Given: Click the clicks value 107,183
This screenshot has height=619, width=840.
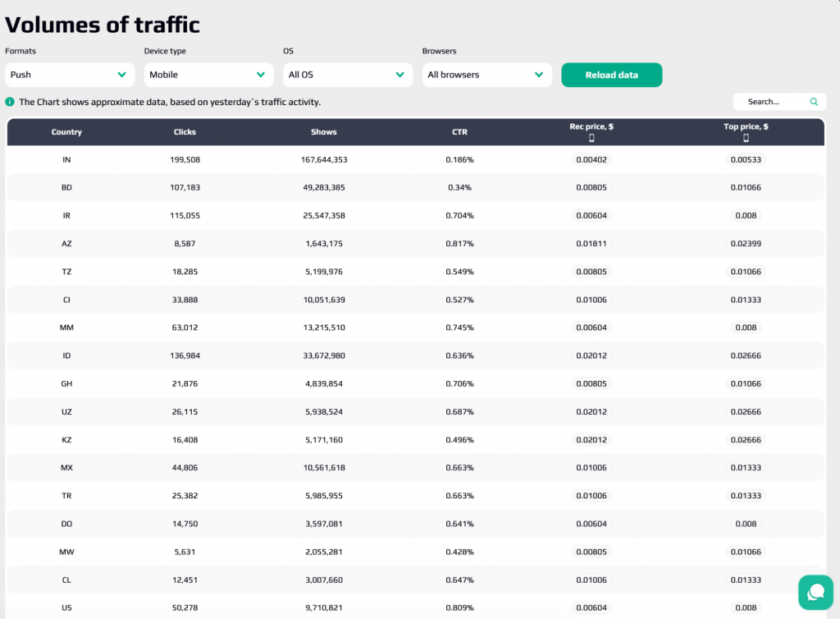Looking at the screenshot, I should 185,187.
